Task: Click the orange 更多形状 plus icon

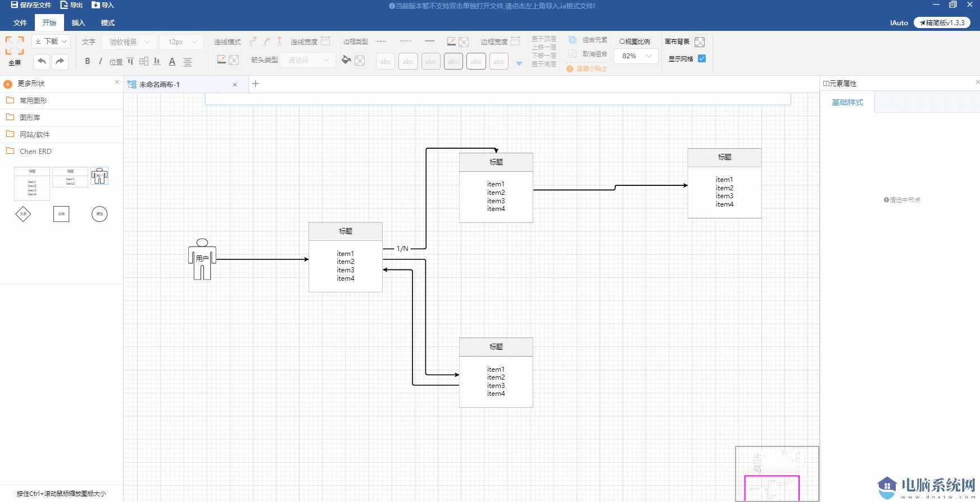Action: (x=8, y=84)
